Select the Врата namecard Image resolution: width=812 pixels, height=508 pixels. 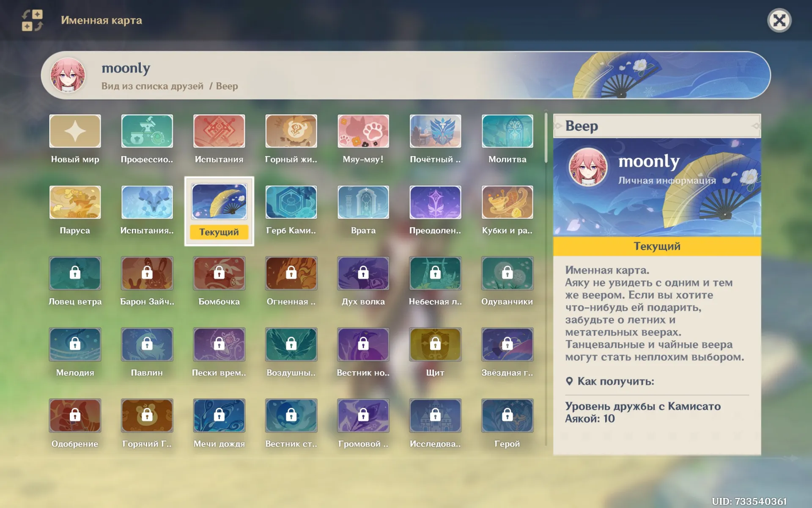click(363, 202)
